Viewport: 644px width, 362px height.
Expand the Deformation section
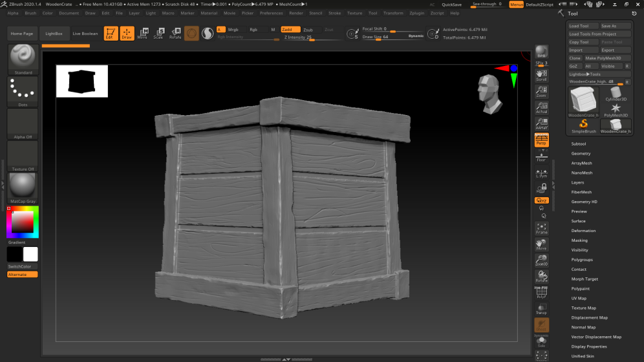(x=583, y=231)
